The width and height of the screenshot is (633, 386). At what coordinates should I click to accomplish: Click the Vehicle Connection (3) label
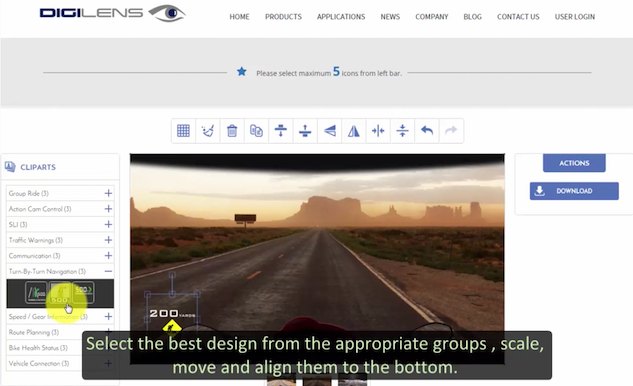(x=39, y=363)
